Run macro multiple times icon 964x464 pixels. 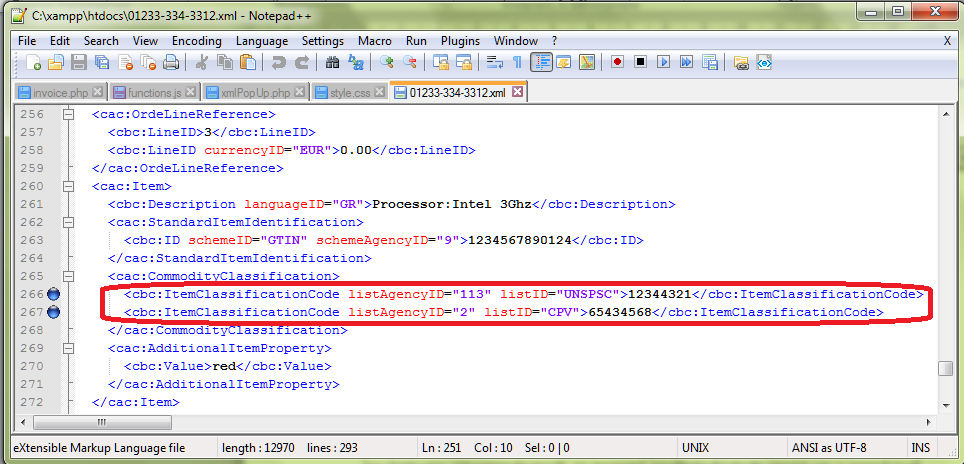pos(687,62)
